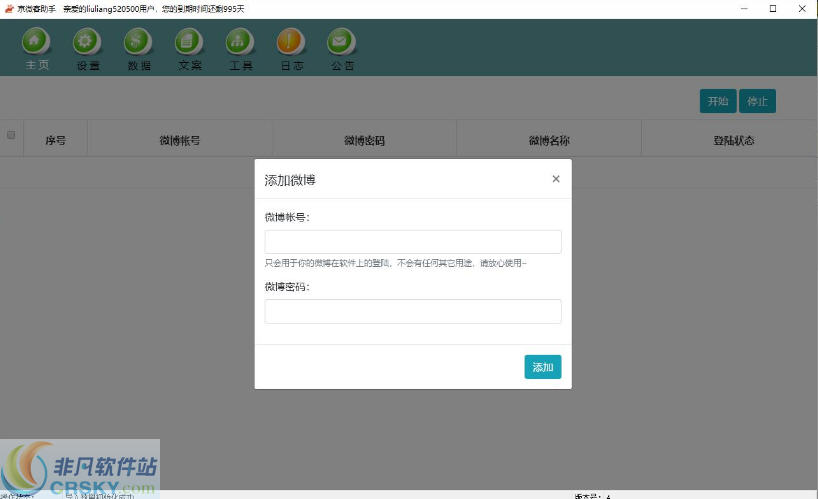
Task: Click the 停止 stop button
Action: [x=757, y=101]
